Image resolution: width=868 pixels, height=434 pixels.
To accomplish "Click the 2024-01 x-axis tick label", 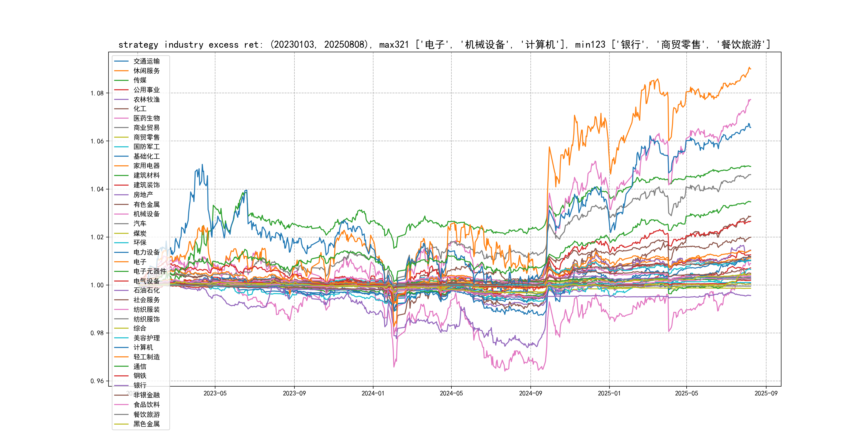I will coord(373,393).
